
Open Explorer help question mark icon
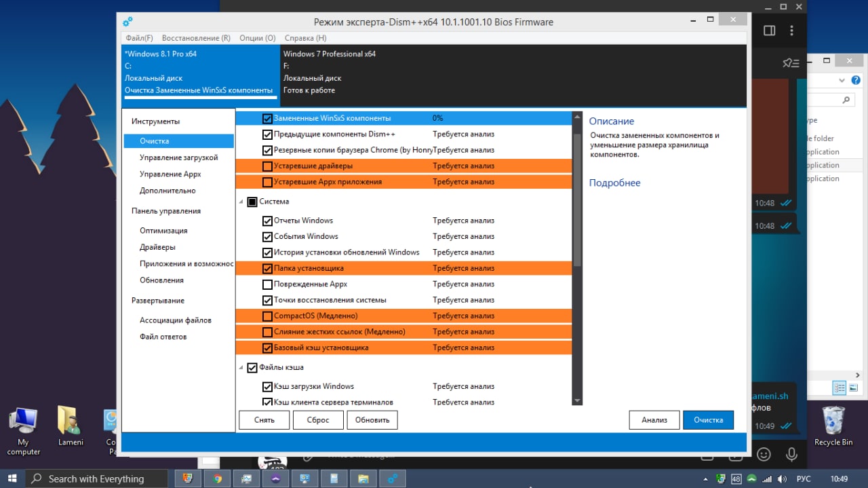tap(856, 80)
